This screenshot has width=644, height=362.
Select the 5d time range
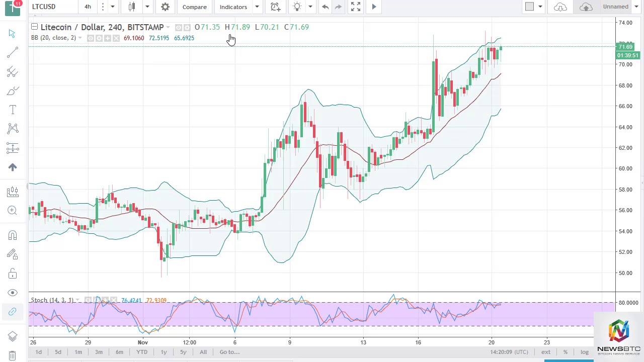tap(58, 352)
